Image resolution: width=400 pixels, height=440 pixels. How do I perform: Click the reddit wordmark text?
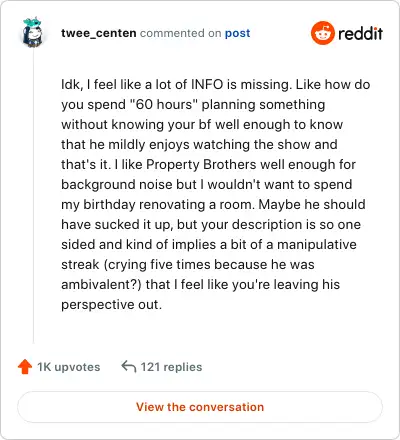pyautogui.click(x=360, y=33)
